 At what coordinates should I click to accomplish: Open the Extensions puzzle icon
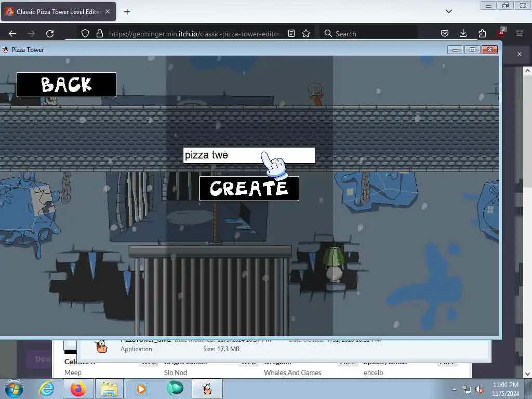click(x=482, y=33)
